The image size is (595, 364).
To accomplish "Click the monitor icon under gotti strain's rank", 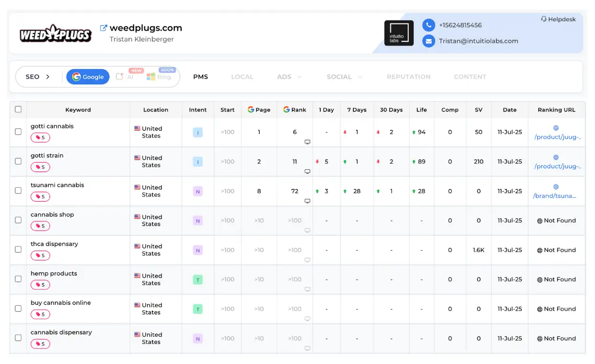I will (308, 171).
